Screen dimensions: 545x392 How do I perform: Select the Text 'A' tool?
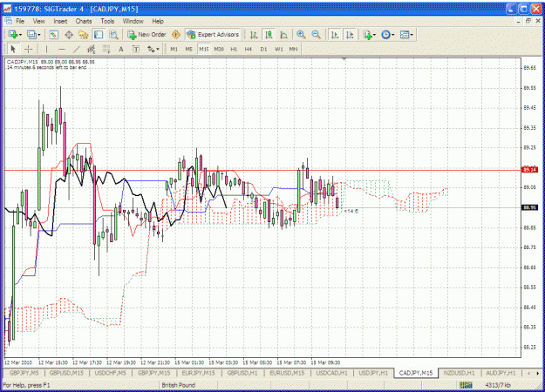tap(121, 50)
